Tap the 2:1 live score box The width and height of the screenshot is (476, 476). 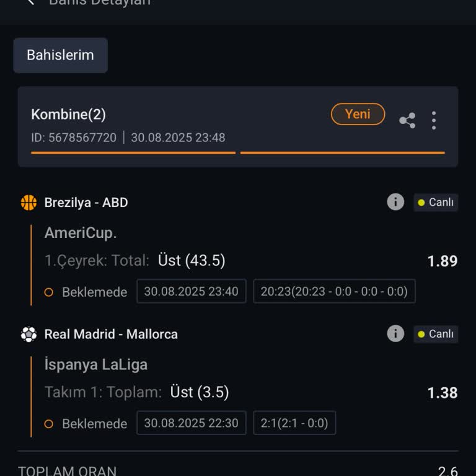coord(294,423)
